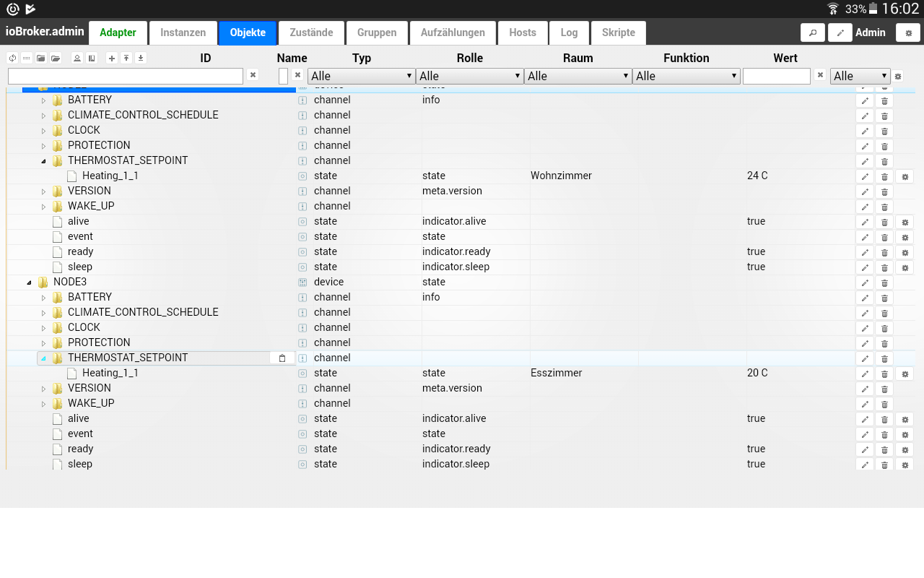Switch to the Hosts tab
924x578 pixels.
[x=523, y=33]
